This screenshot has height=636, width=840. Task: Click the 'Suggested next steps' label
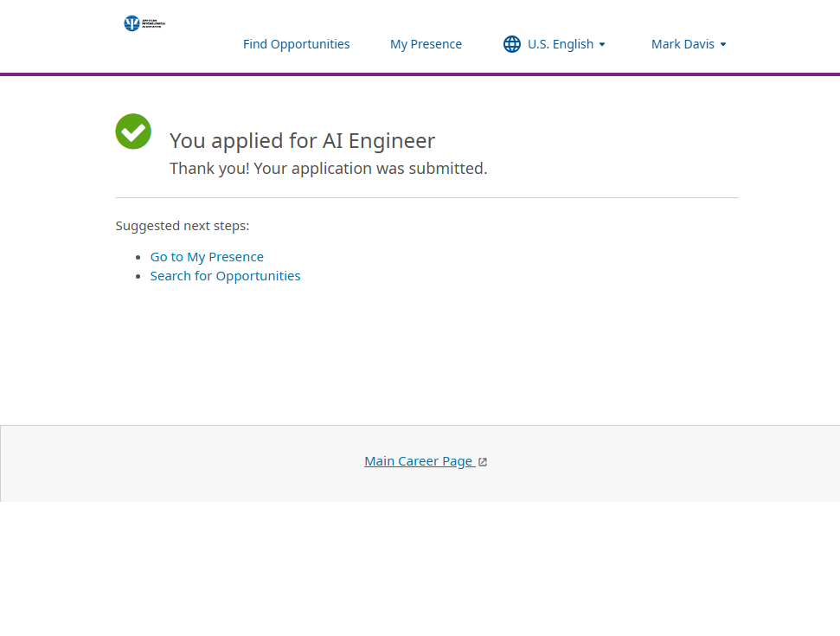[x=183, y=226]
